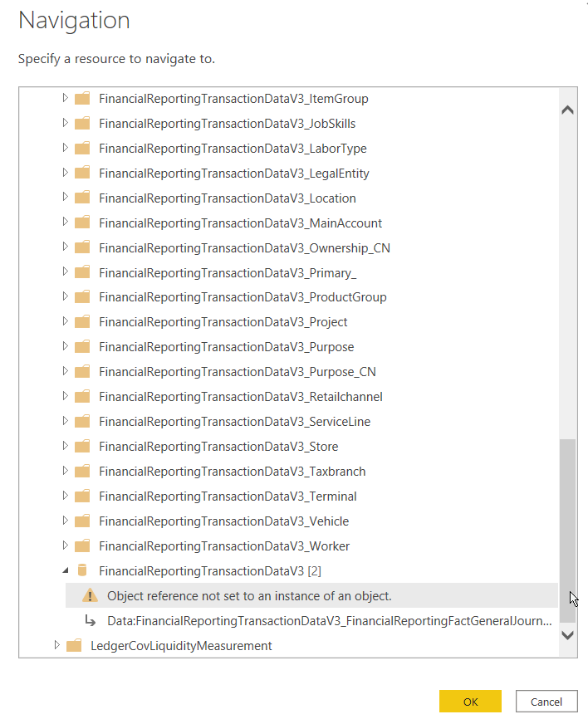Click the folder icon beside FinancialReportingTransactionDataV3_Project

point(82,322)
